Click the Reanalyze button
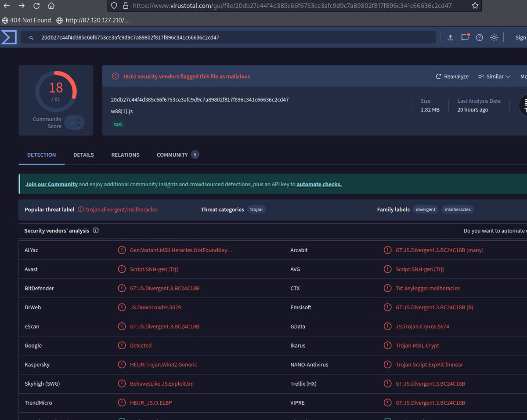 tap(452, 76)
